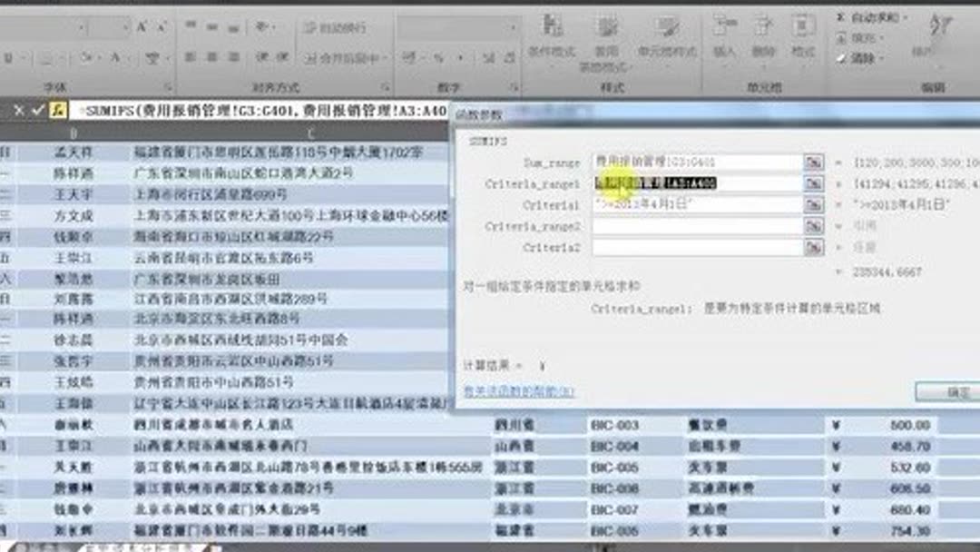Open the Conditional Formatting tool
The height and width of the screenshot is (552, 980).
coord(551,29)
